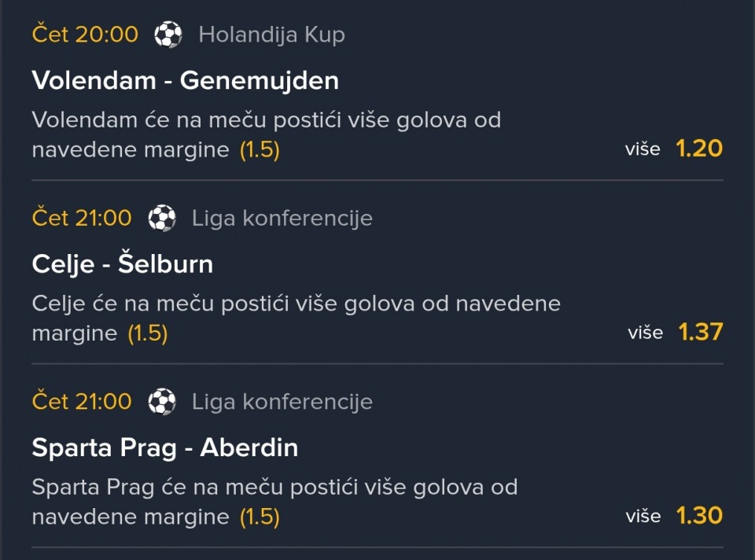
Task: Click Liga konferencije label above Sparta Prag match
Action: click(282, 402)
